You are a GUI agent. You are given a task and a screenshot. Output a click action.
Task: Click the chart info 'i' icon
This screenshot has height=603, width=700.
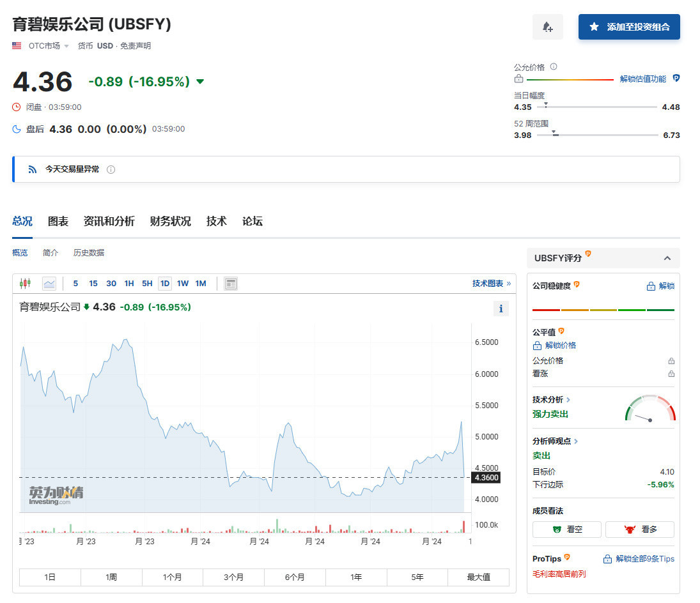[x=501, y=309]
